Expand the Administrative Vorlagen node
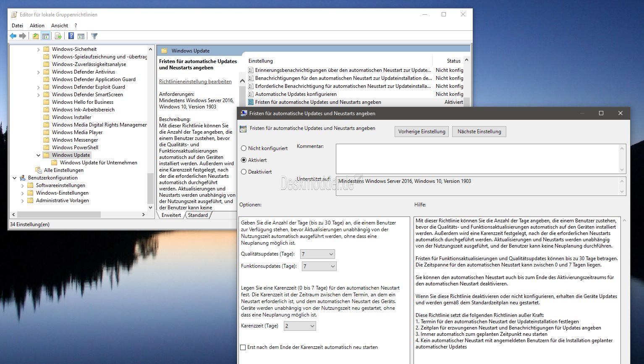The width and height of the screenshot is (644, 364). point(23,200)
